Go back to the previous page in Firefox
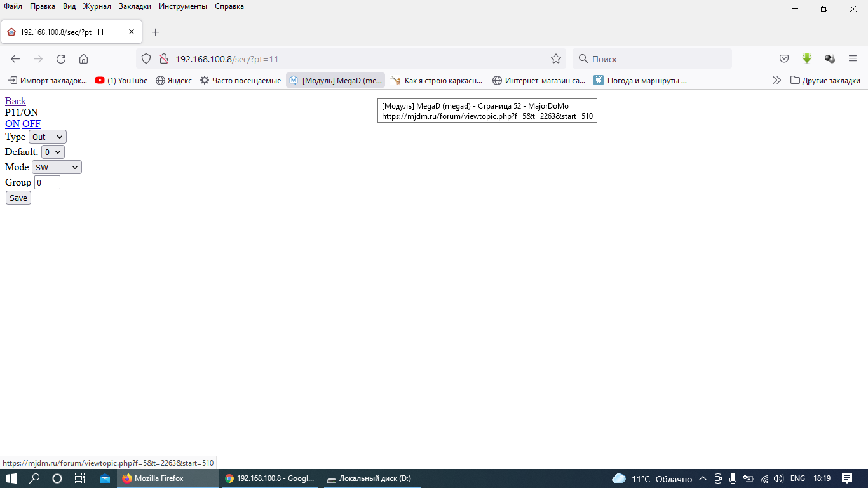 click(x=15, y=59)
